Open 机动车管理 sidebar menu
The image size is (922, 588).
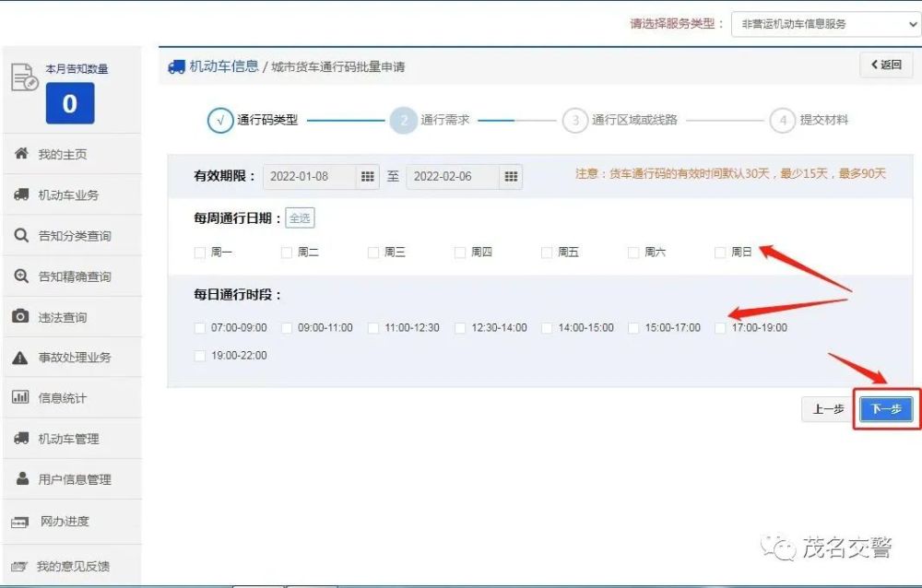(x=72, y=438)
